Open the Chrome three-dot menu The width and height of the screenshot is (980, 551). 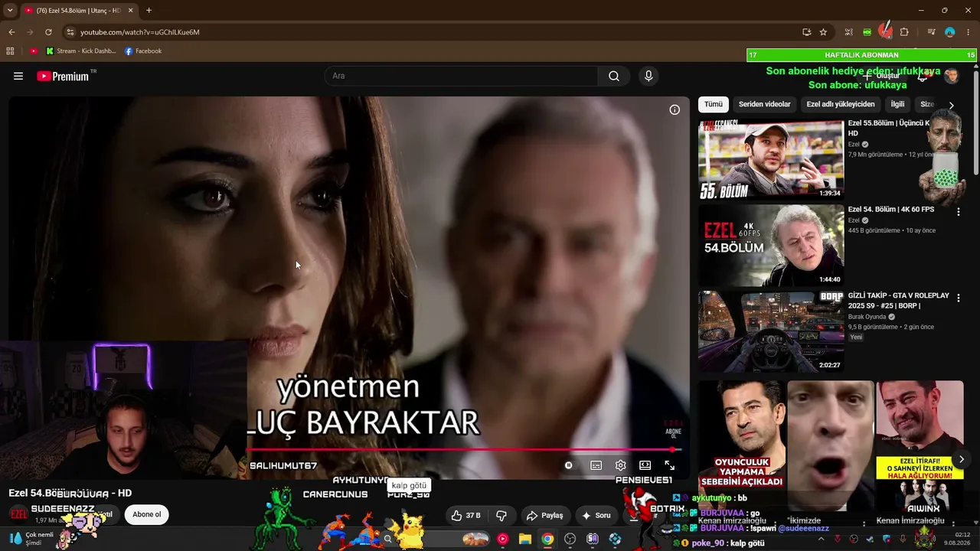pos(968,32)
